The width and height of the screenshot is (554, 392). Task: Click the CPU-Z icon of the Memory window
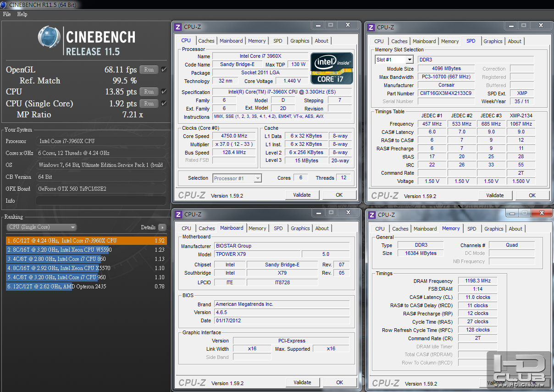371,215
